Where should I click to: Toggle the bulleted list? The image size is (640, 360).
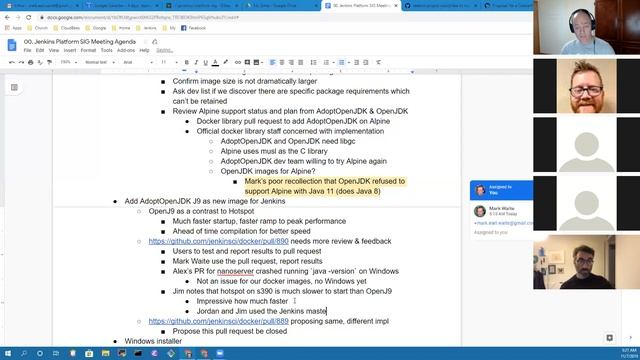click(342, 62)
